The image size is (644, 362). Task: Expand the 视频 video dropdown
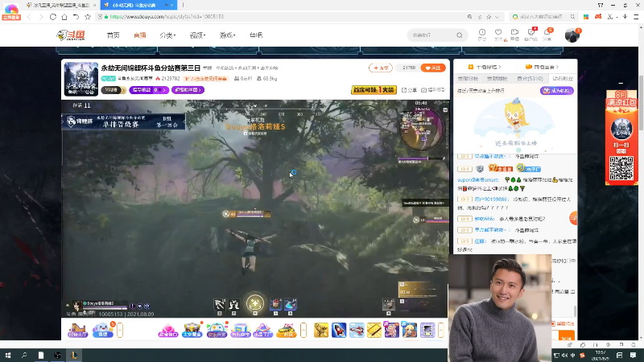(x=197, y=35)
